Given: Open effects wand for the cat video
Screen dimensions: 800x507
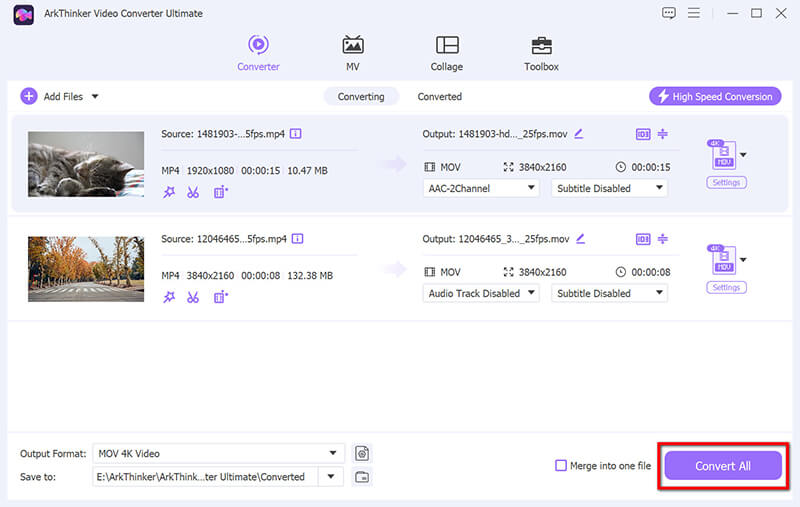Looking at the screenshot, I should pos(169,192).
